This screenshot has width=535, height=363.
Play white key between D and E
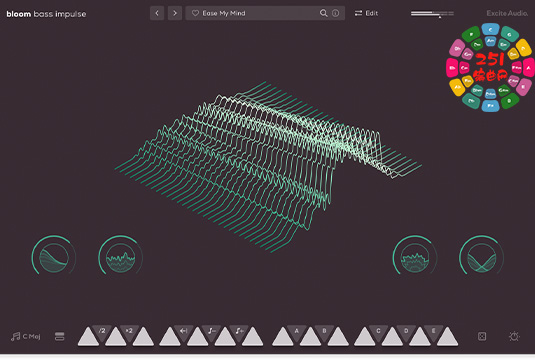tap(420, 339)
